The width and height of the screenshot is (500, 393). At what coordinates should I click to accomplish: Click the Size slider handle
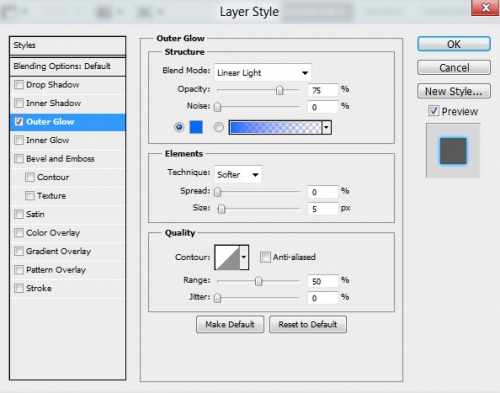pos(221,209)
